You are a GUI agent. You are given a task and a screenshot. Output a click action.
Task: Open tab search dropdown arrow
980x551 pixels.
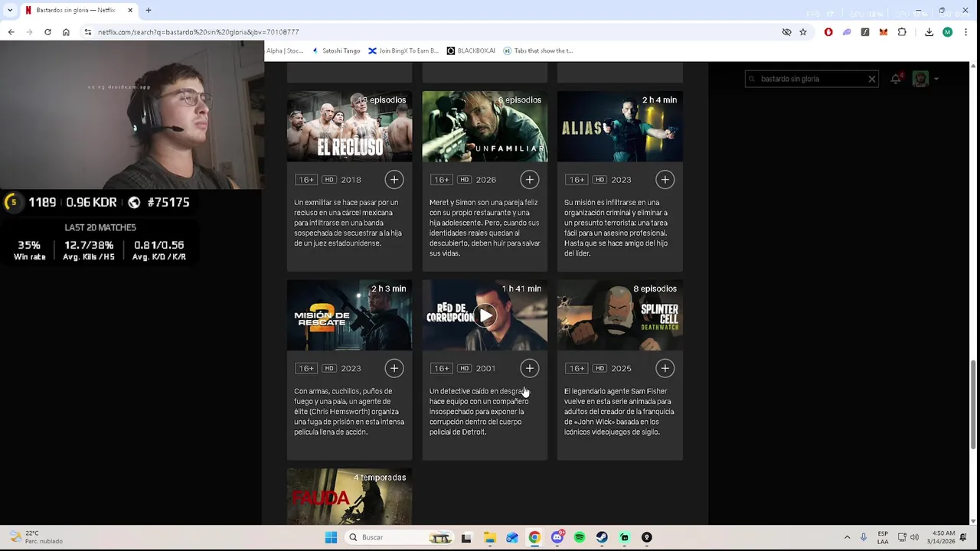[10, 10]
